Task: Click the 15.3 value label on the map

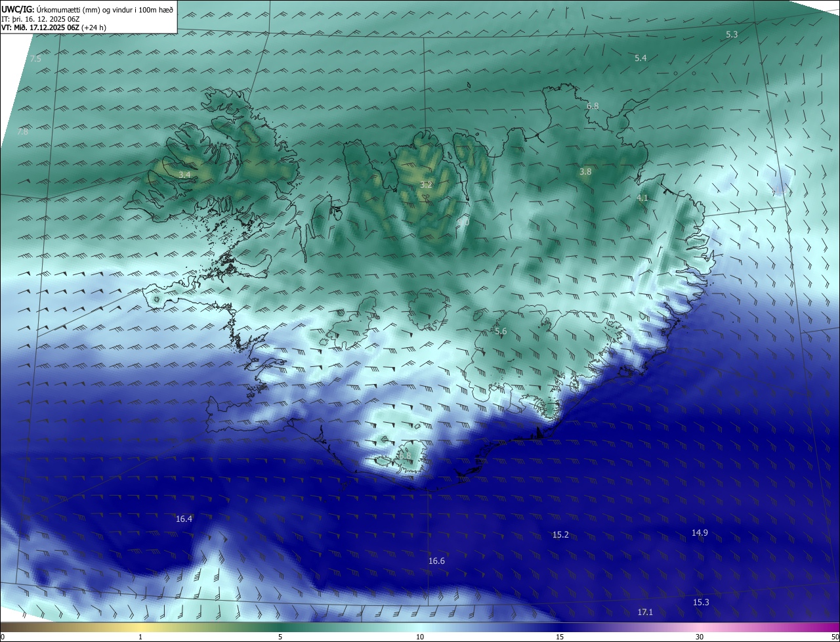Action: click(701, 602)
